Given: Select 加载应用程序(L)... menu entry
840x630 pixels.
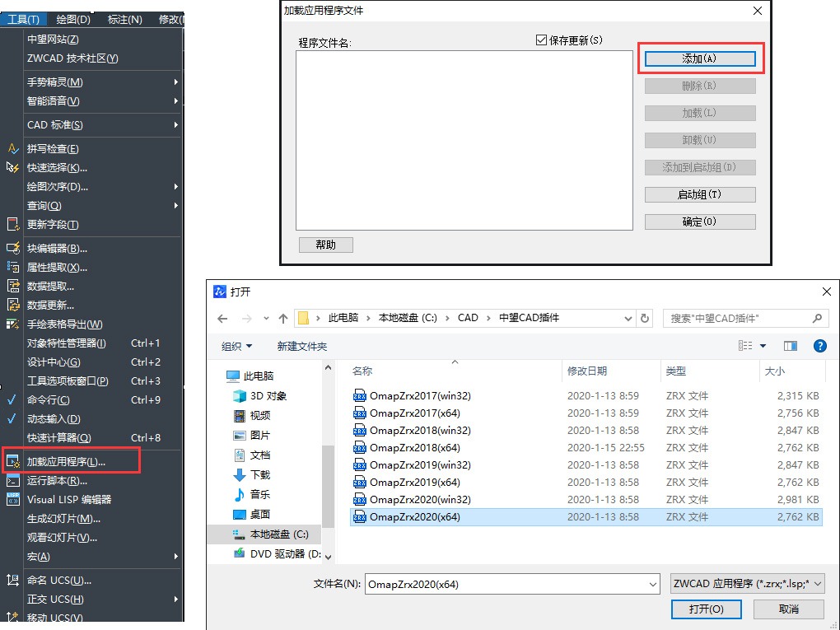Looking at the screenshot, I should pos(66,461).
